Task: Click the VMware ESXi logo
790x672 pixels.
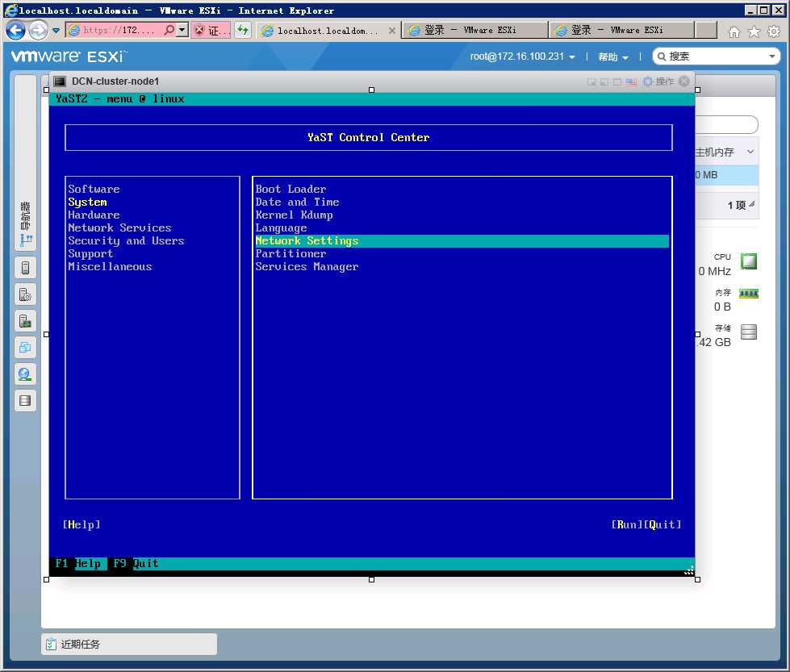Action: (69, 56)
